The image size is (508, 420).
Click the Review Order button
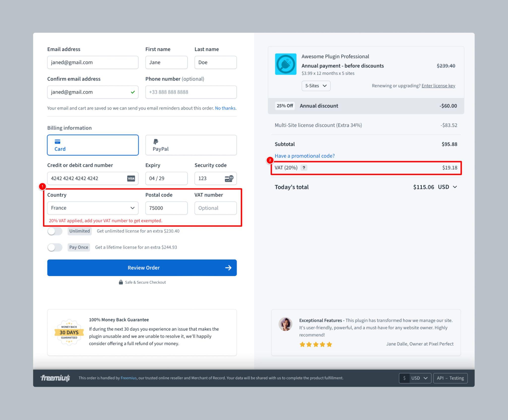(142, 268)
